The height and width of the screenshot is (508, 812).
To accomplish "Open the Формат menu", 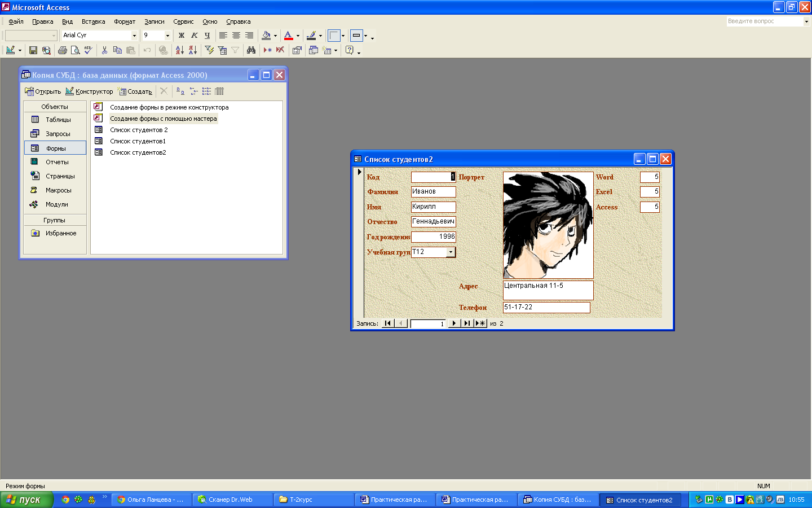I will pos(125,21).
